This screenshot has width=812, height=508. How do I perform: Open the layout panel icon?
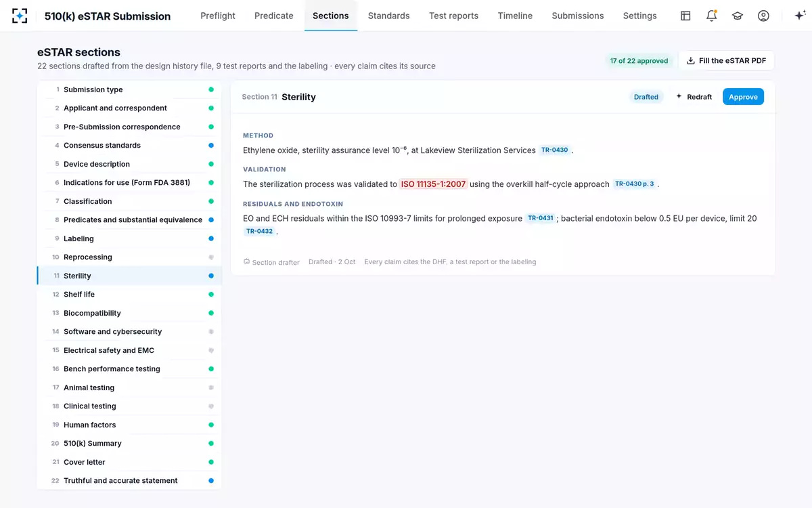[685, 16]
